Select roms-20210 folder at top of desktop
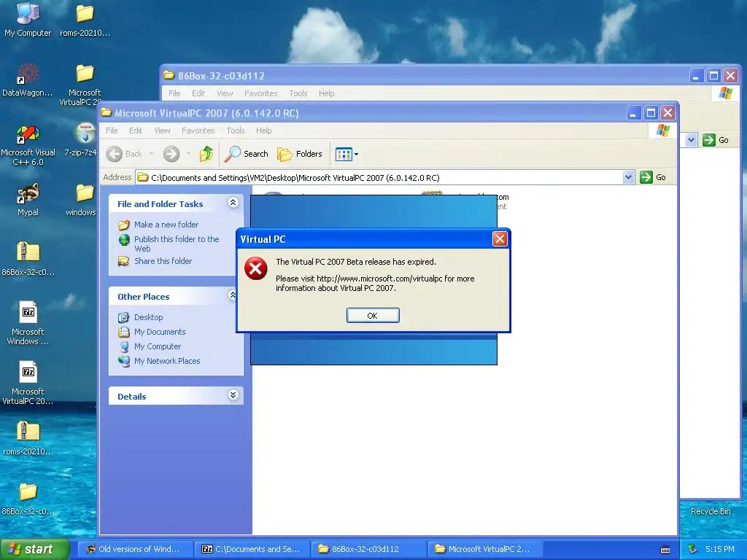Screen dimensions: 747x560 pyautogui.click(x=85, y=20)
